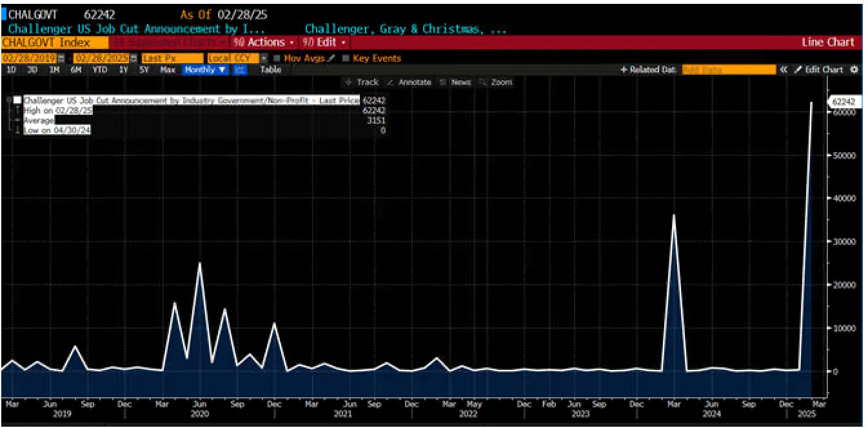Click the blue chart type icon
The height and width of the screenshot is (428, 868).
pos(239,70)
